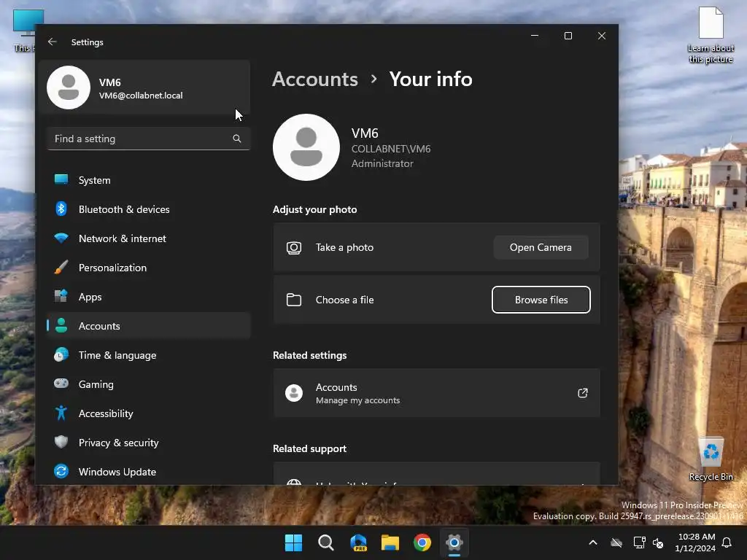Go to Personalization settings
The width and height of the screenshot is (747, 560).
(148, 267)
